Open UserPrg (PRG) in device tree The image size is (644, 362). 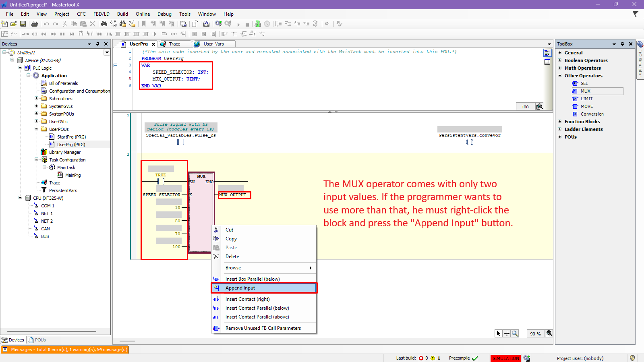(x=71, y=145)
